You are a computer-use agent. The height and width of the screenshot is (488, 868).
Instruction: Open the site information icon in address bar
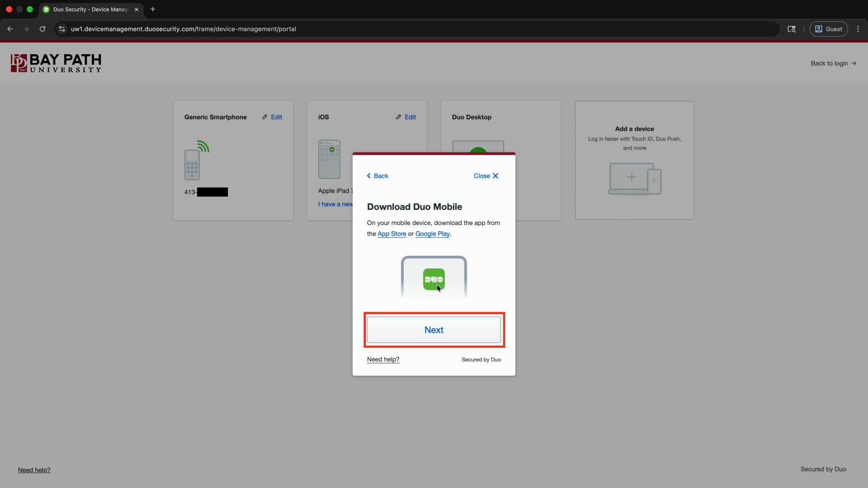coord(62,29)
